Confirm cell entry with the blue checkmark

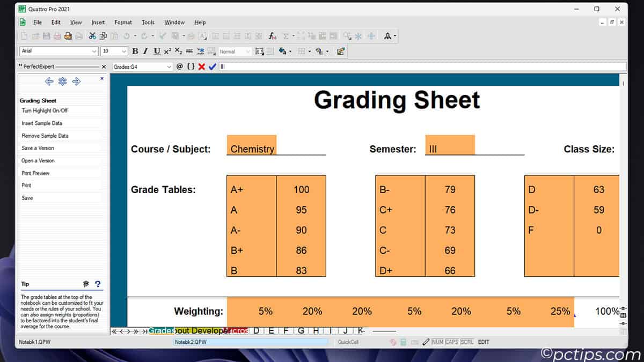[x=213, y=67]
